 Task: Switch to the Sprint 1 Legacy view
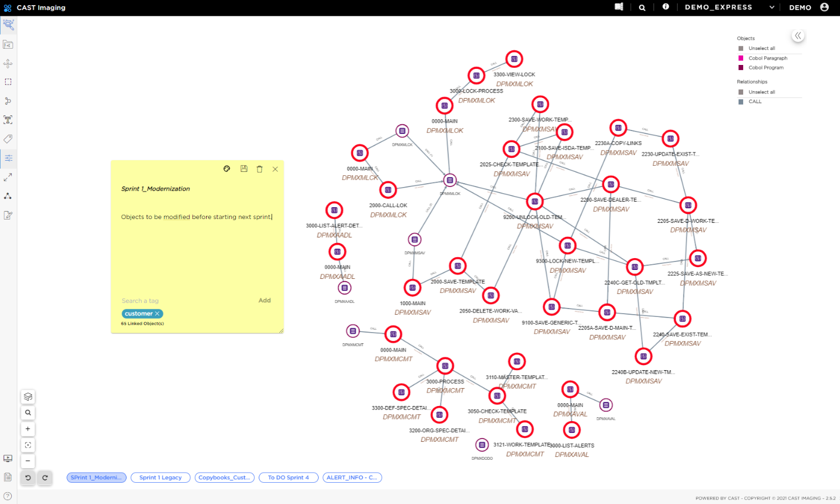[160, 478]
